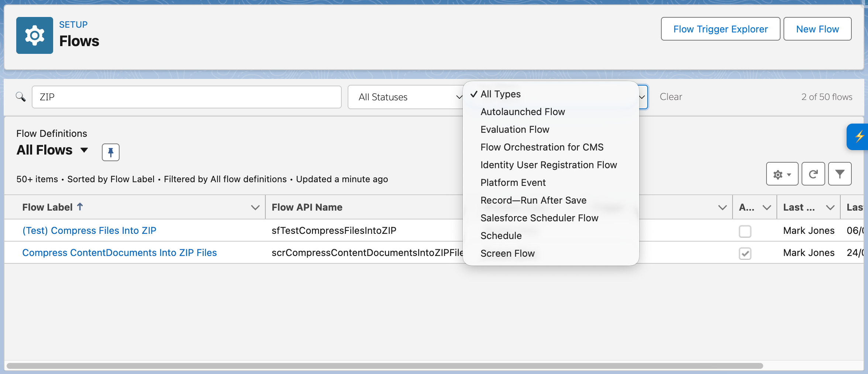Open the lightning bolt side panel
Viewport: 868px width, 374px height.
(x=860, y=137)
